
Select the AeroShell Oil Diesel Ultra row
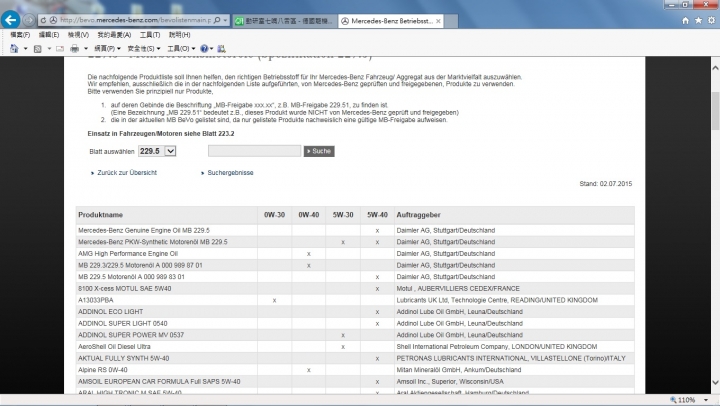(x=355, y=346)
